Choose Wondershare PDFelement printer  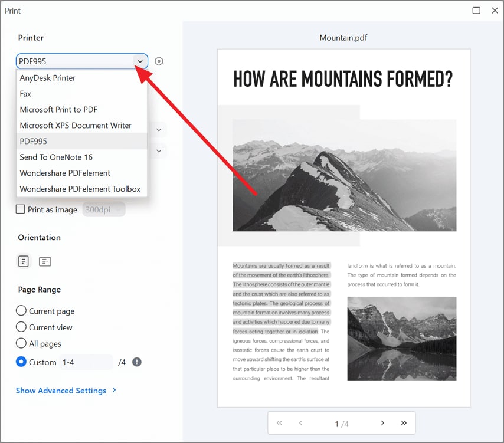pos(81,173)
